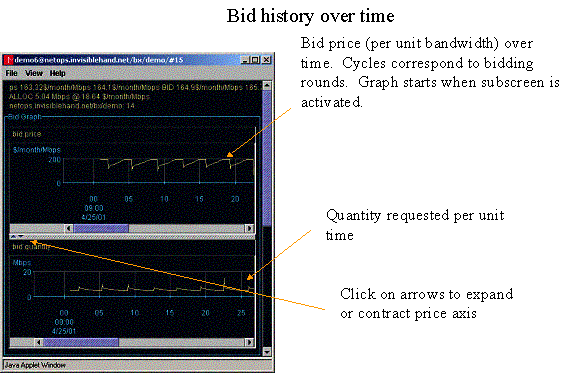Click left arrow of bid quantity scrollbar
The image size is (576, 373).
click(x=39, y=342)
